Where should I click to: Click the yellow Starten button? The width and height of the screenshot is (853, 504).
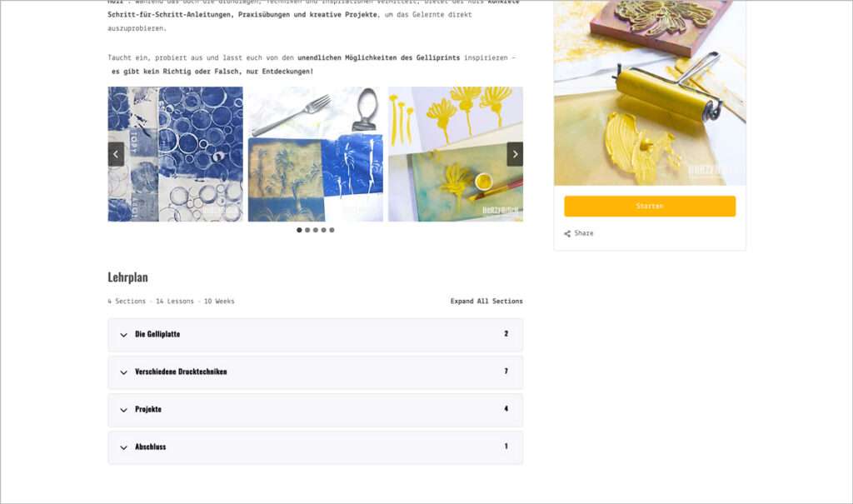coord(650,207)
